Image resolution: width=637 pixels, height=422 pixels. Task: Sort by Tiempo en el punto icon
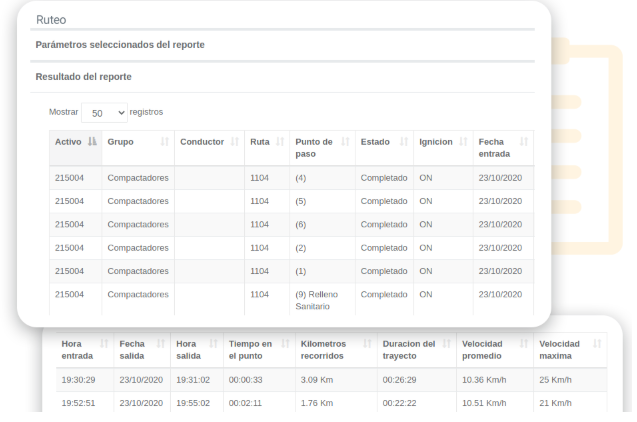285,344
